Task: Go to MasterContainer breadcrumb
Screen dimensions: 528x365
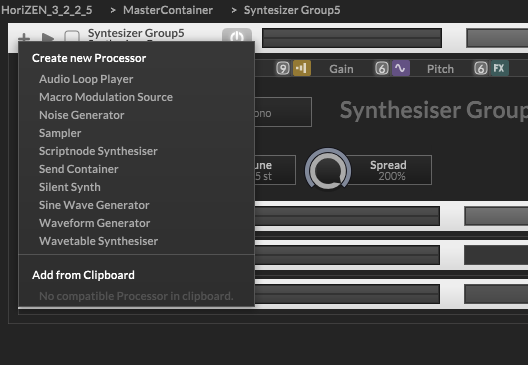Action: (168, 10)
